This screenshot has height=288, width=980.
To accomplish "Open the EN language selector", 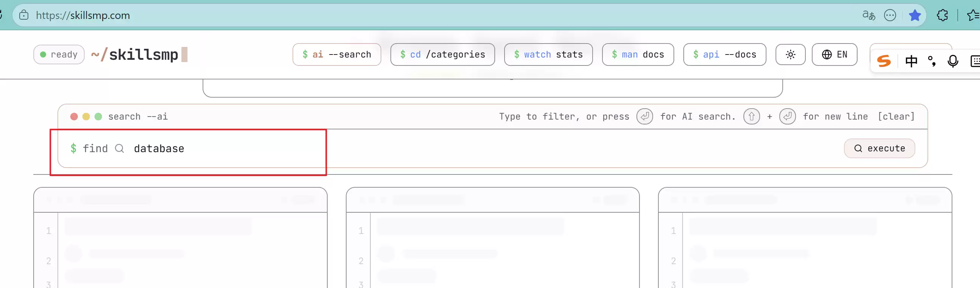I will (x=834, y=54).
